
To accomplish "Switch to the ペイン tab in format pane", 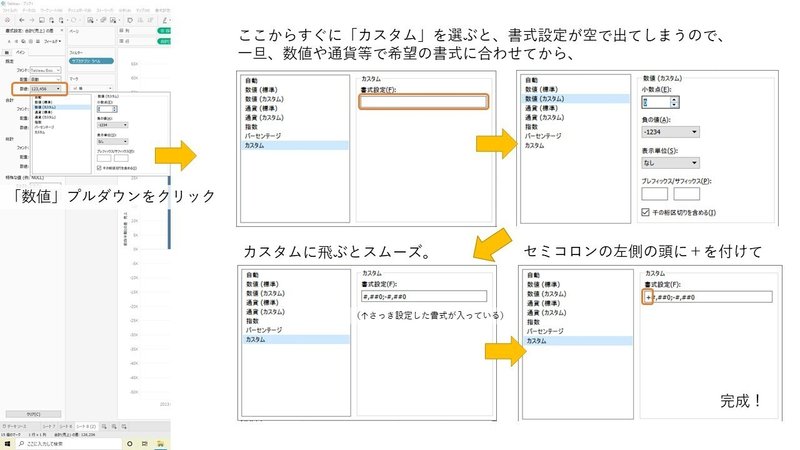I will [x=20, y=53].
